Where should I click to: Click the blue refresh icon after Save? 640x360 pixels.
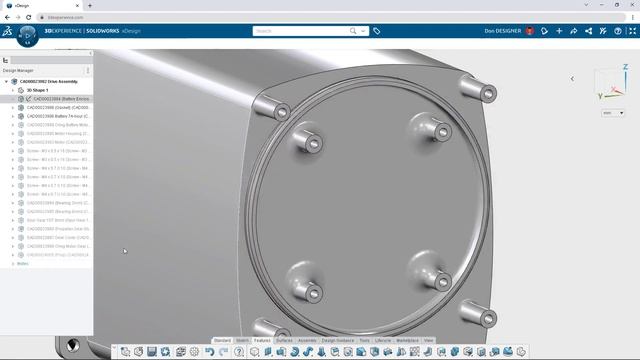pos(165,351)
